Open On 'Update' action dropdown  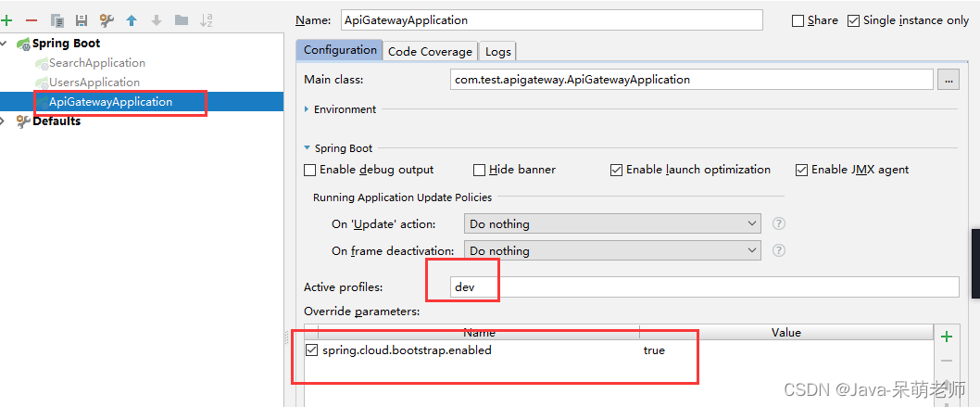(612, 223)
